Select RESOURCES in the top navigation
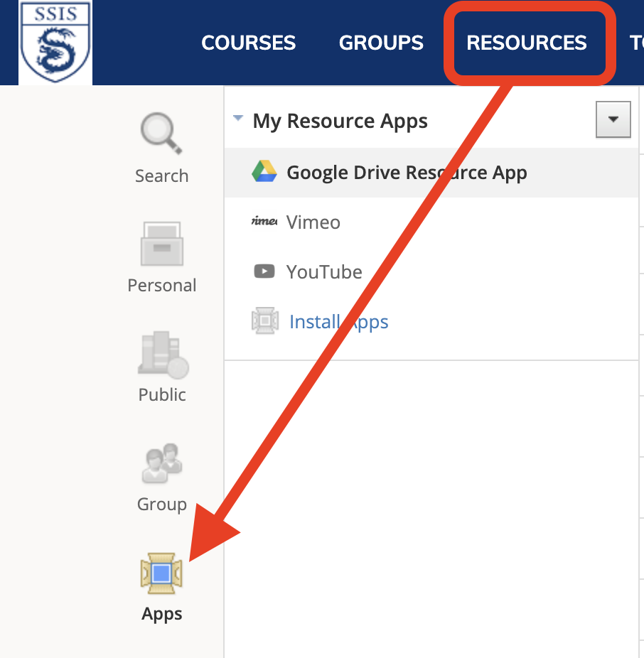The image size is (644, 658). (527, 43)
